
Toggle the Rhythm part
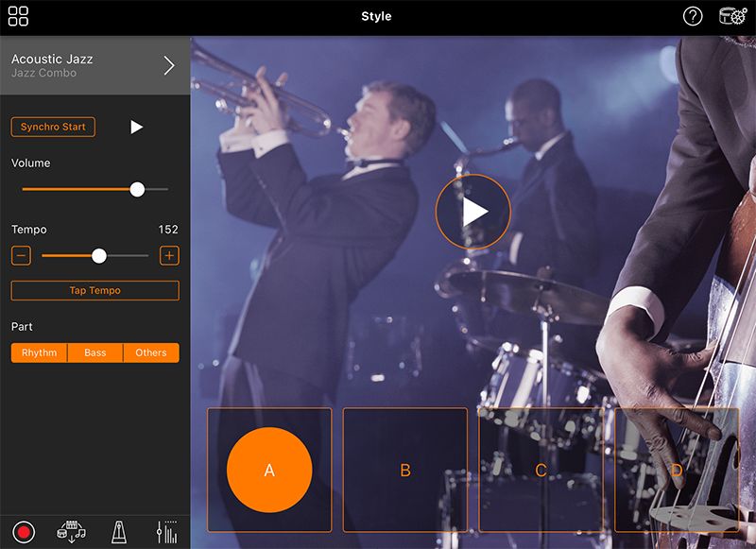pos(39,352)
